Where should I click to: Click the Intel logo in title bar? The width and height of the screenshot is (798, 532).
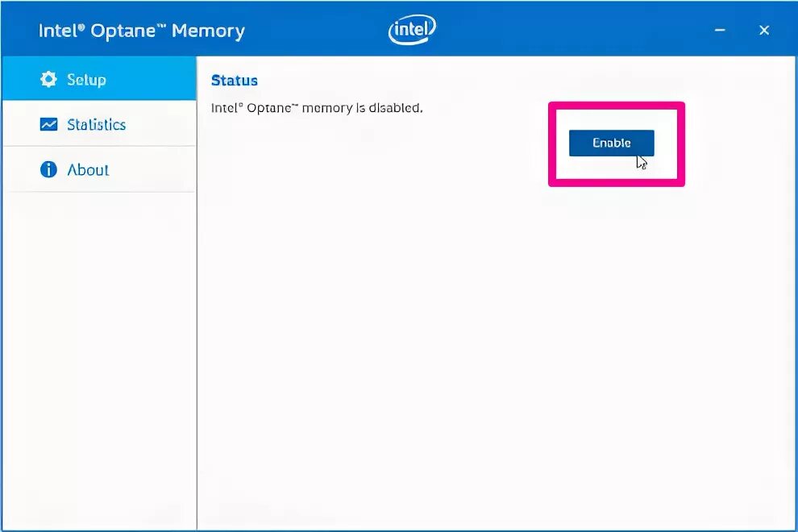(x=412, y=31)
